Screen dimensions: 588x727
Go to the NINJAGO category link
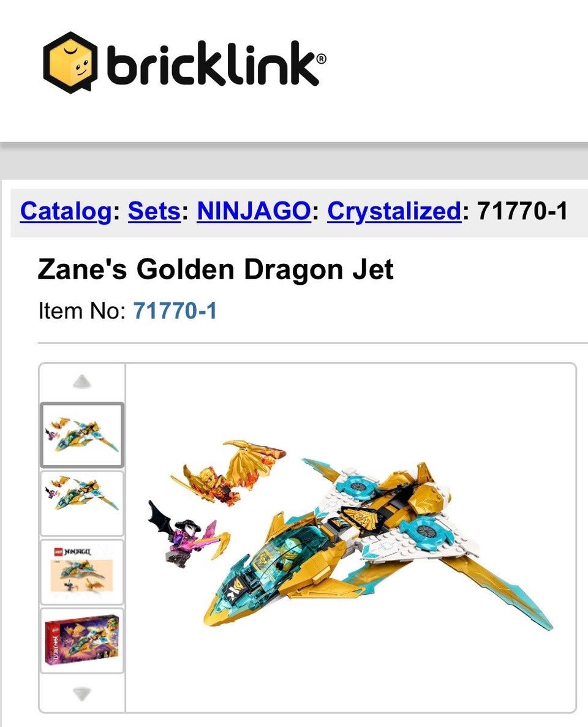pyautogui.click(x=254, y=211)
